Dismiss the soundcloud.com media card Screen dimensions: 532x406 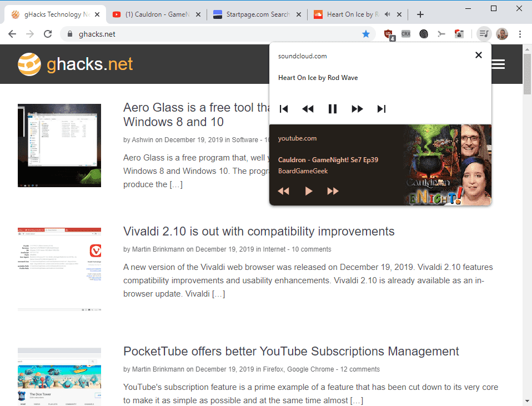coord(478,55)
